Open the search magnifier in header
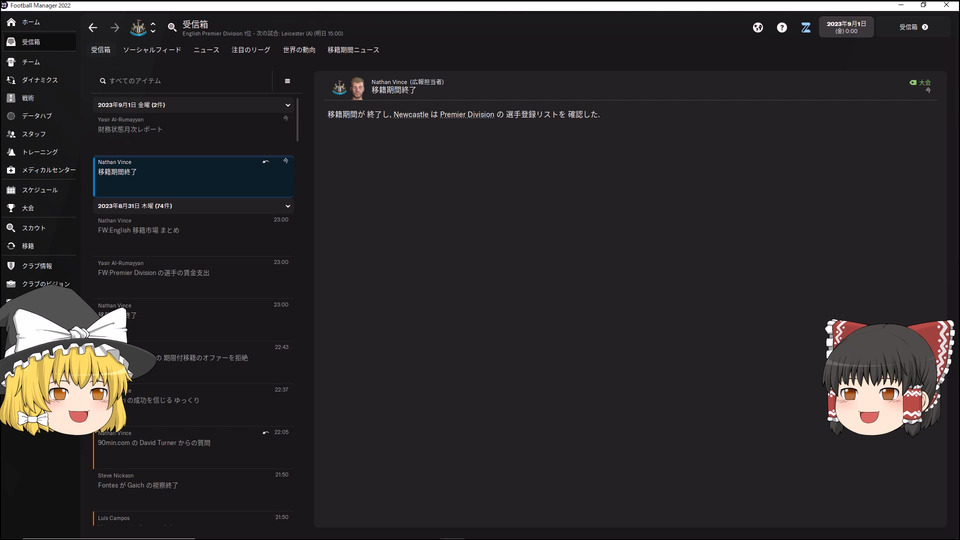The width and height of the screenshot is (960, 540). coord(172,28)
